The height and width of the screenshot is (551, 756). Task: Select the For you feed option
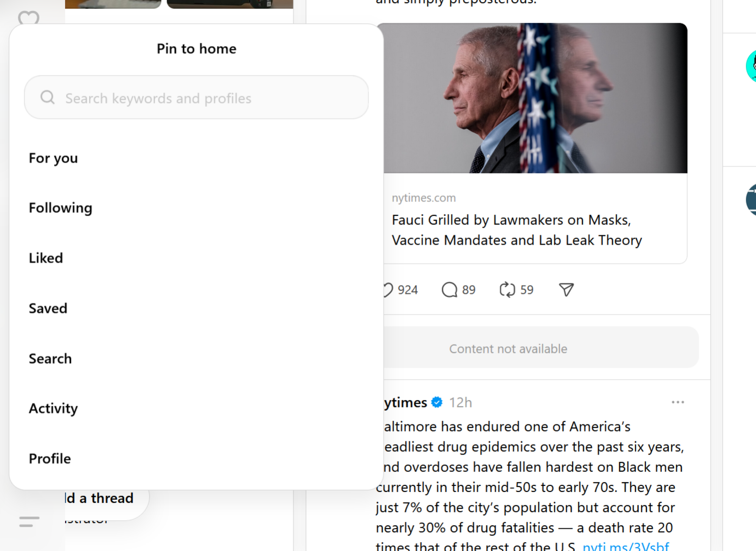tap(53, 157)
